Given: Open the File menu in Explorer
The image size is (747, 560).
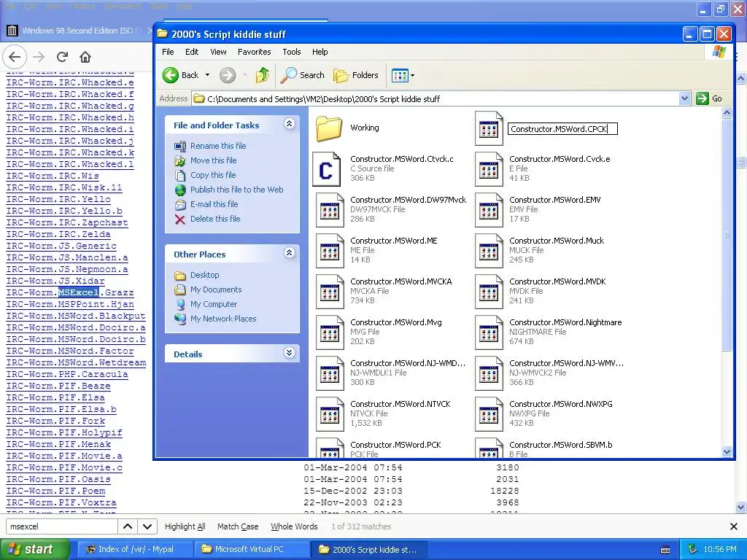Looking at the screenshot, I should tap(168, 52).
